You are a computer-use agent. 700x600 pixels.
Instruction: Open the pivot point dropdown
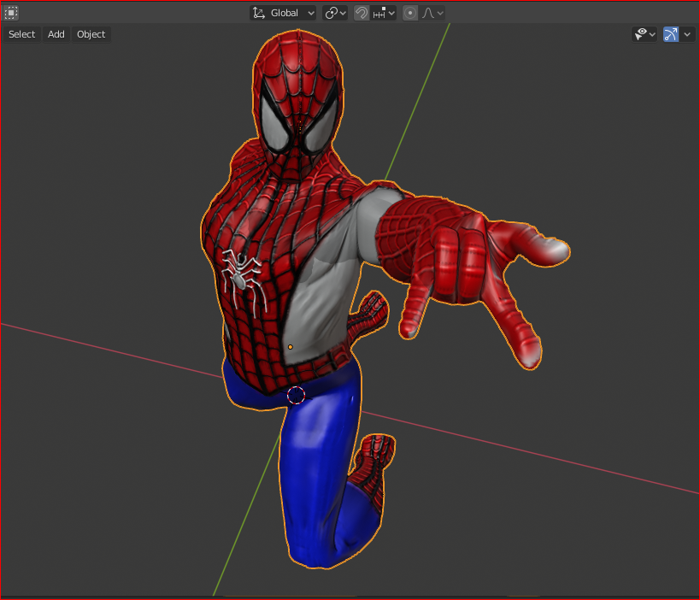335,13
